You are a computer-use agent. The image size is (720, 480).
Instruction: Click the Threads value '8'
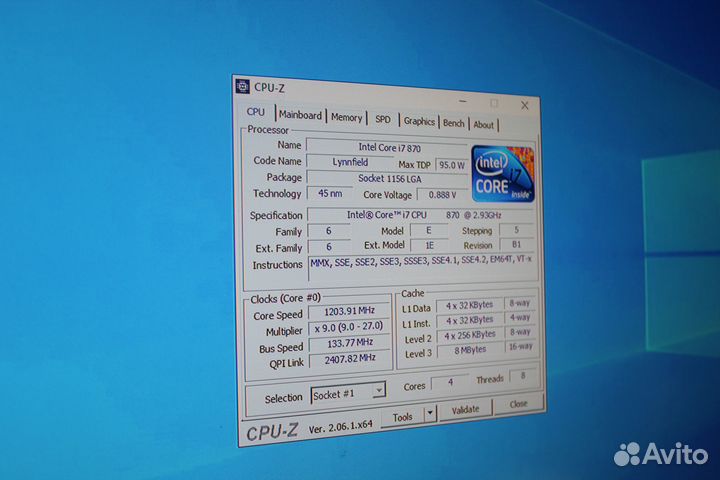click(x=523, y=376)
